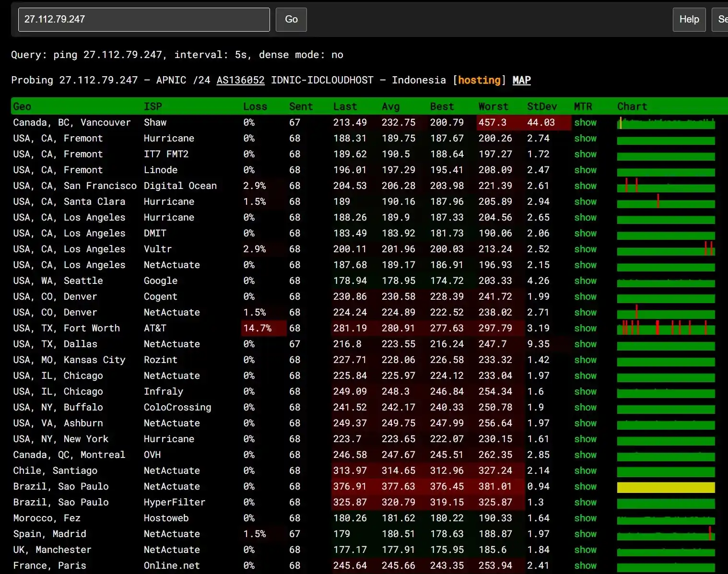Show MTR for Fort Worth AT&T

click(x=586, y=328)
